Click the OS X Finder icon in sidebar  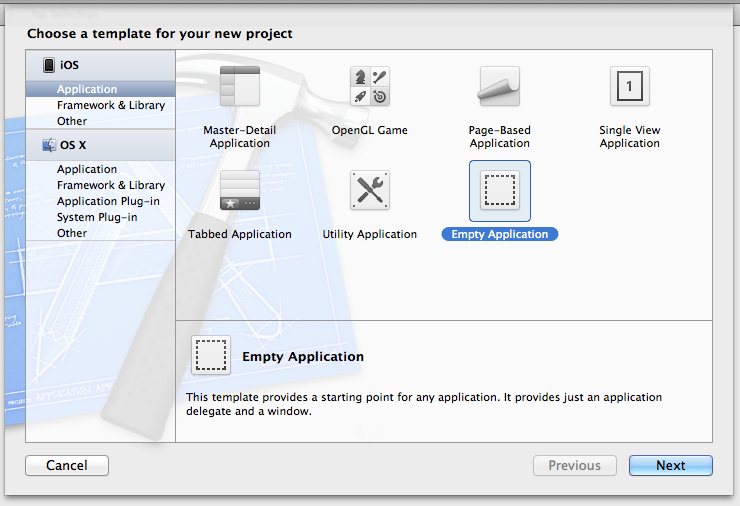click(x=48, y=145)
